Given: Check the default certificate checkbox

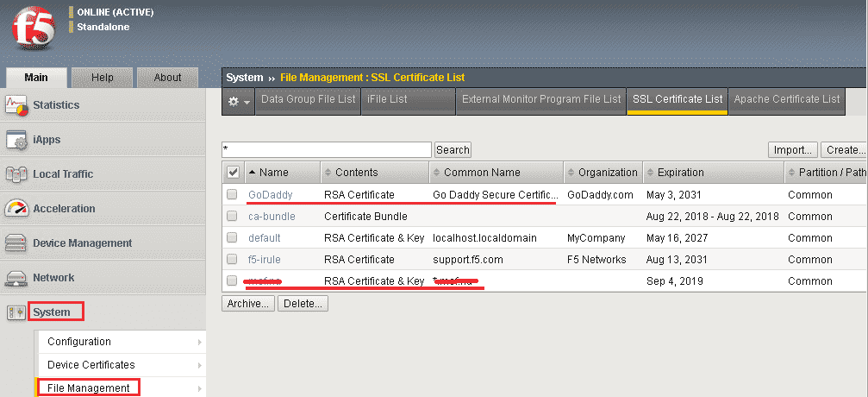Looking at the screenshot, I should tap(232, 238).
